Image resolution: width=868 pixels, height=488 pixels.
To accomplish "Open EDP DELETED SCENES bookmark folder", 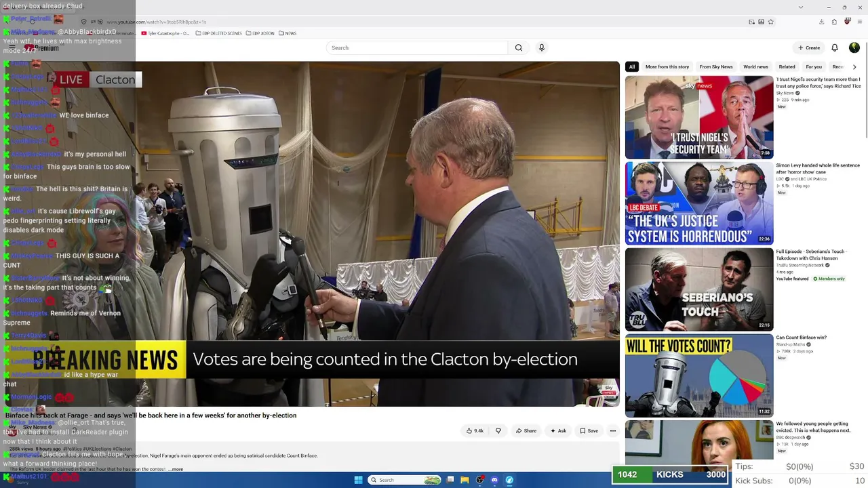I will (x=218, y=33).
